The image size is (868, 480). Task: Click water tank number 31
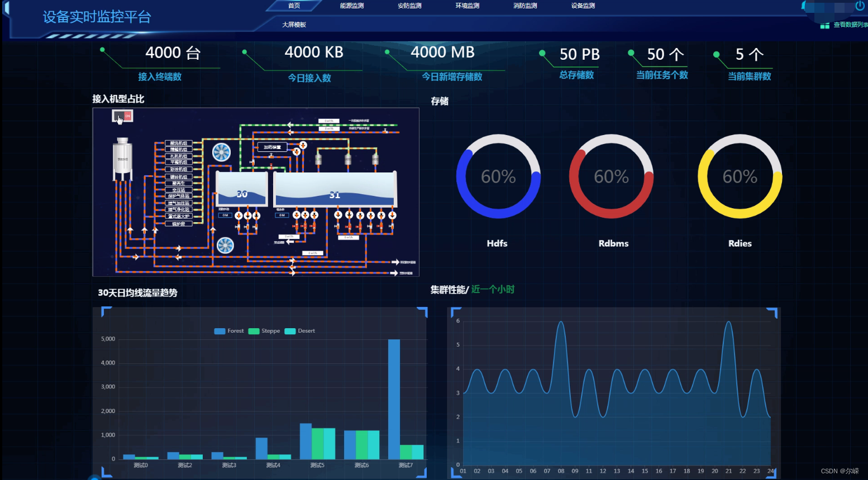pyautogui.click(x=335, y=190)
